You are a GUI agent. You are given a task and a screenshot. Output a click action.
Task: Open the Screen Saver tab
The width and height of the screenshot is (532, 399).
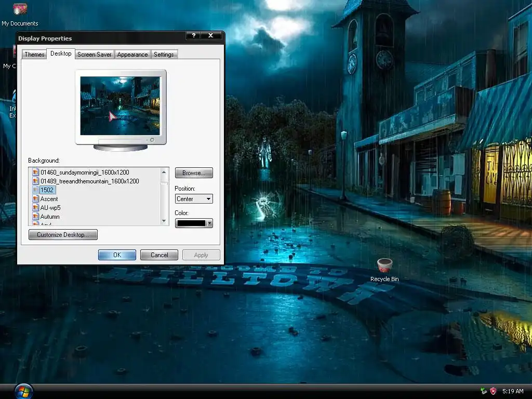pyautogui.click(x=95, y=54)
